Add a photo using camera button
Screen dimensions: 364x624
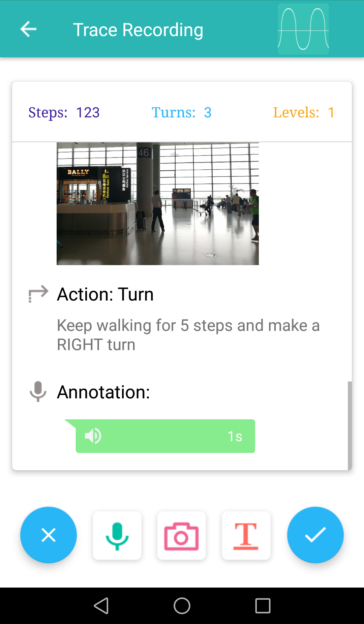(181, 536)
